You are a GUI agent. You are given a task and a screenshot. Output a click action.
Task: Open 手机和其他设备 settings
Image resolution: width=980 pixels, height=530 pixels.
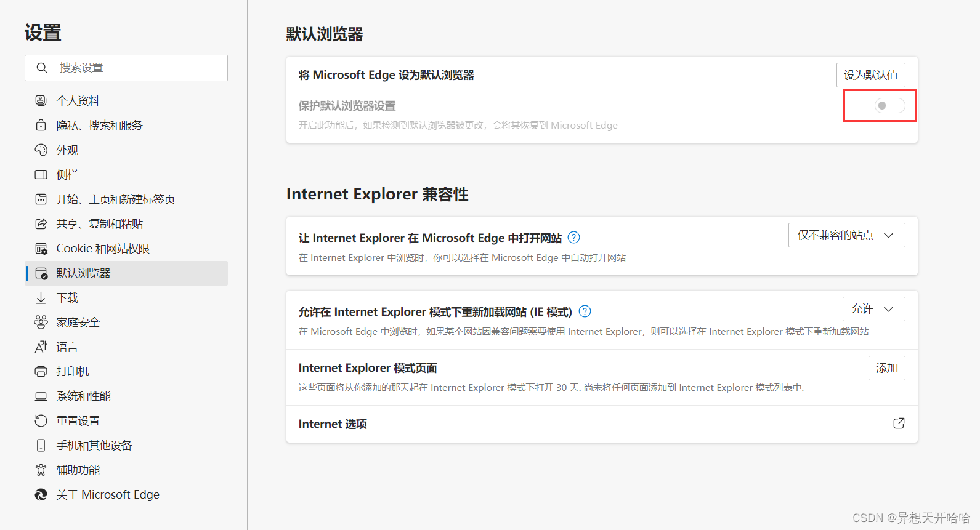(126, 445)
